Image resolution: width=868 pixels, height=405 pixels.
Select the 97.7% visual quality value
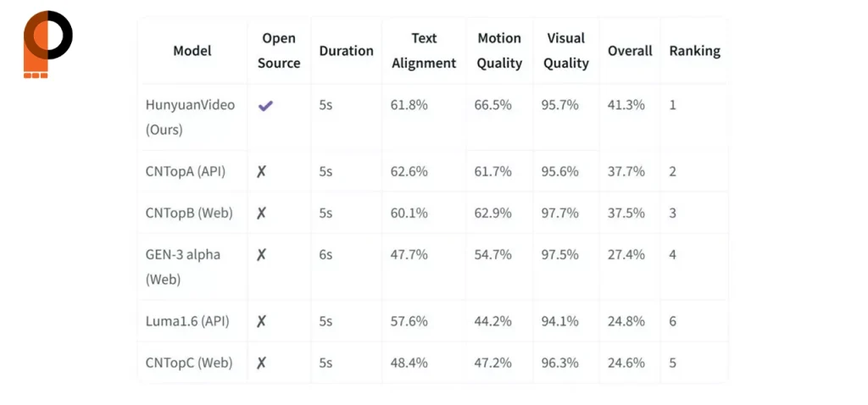coord(560,213)
